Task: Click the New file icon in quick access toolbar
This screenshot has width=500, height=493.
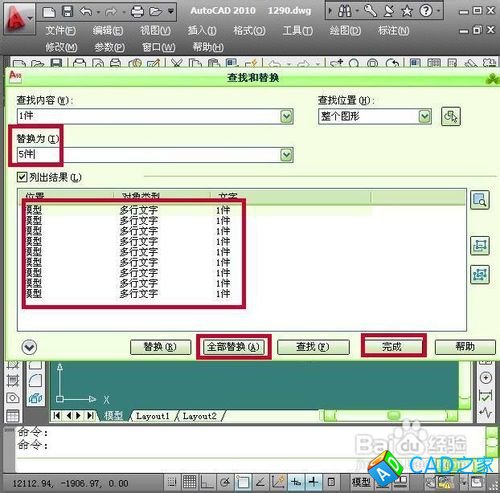Action: click(x=49, y=12)
